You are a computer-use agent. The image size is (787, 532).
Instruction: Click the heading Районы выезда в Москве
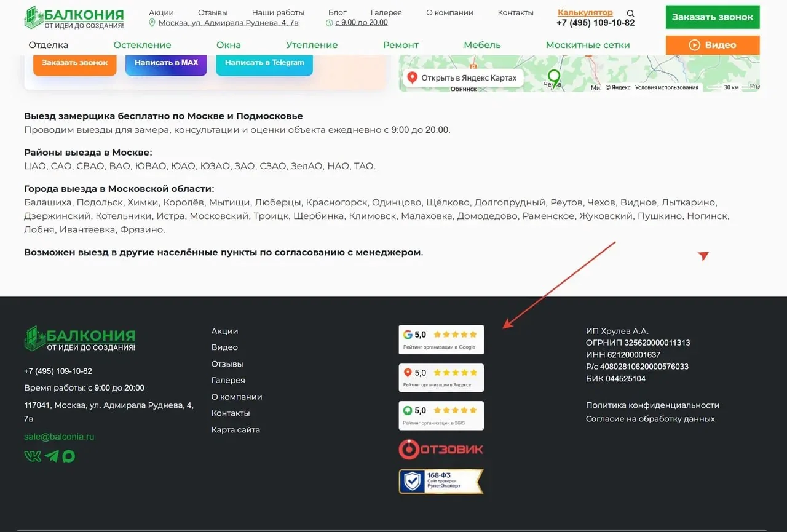pos(88,153)
